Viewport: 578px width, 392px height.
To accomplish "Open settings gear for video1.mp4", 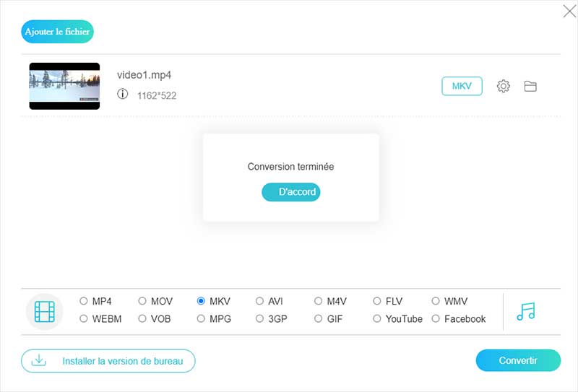I will (x=503, y=87).
